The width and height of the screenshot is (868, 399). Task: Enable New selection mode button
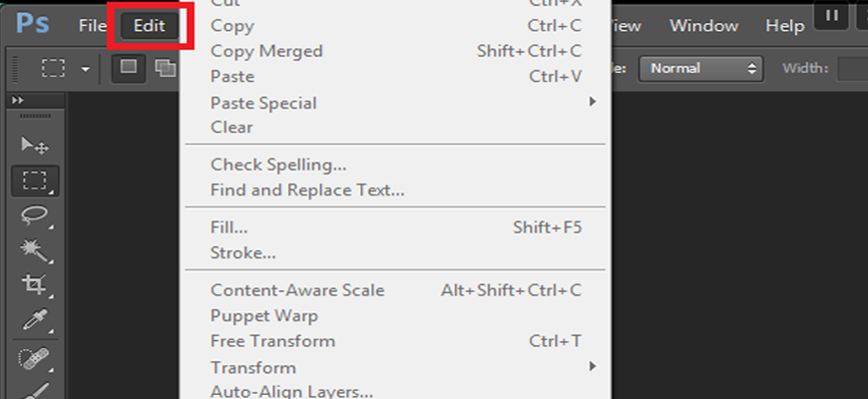pyautogui.click(x=129, y=68)
